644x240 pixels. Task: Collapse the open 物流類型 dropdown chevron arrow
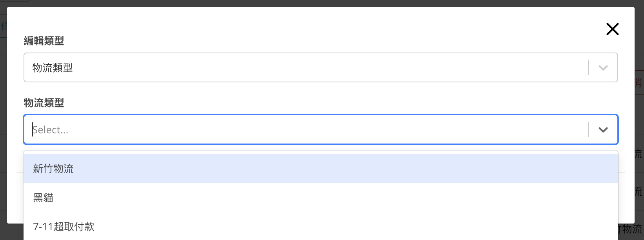(x=603, y=130)
